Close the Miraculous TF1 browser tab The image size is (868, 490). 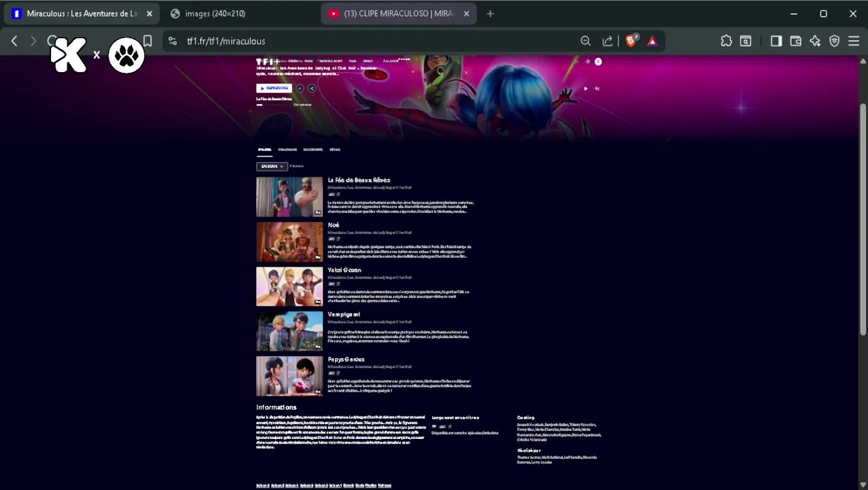149,14
